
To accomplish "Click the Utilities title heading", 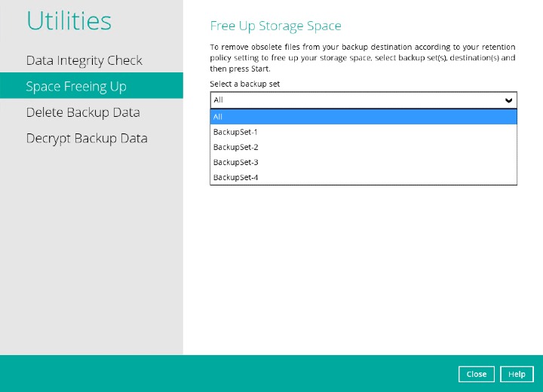I will click(x=69, y=21).
